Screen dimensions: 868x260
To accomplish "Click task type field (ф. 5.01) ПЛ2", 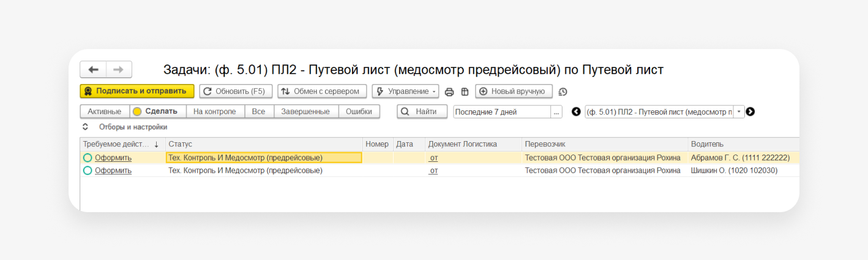I will coord(659,112).
